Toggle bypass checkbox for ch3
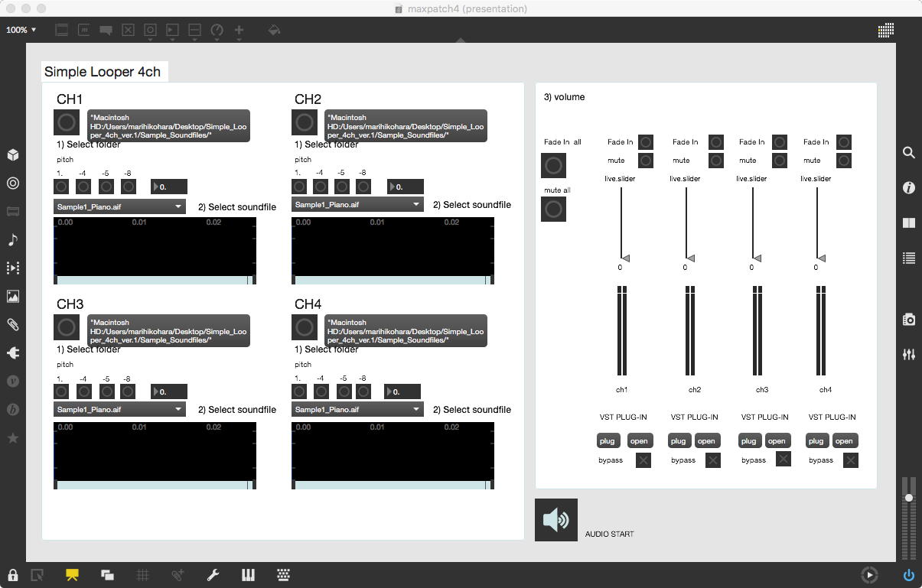This screenshot has width=922, height=588. [x=783, y=459]
